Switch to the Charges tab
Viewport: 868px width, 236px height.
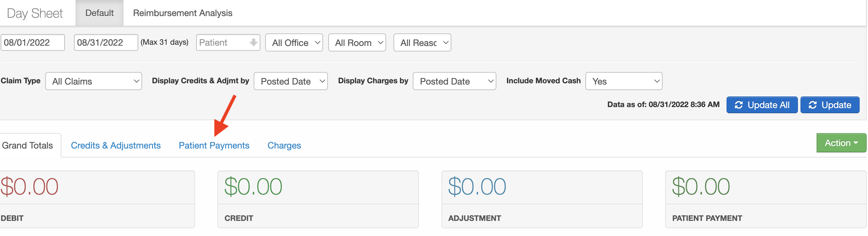tap(284, 146)
